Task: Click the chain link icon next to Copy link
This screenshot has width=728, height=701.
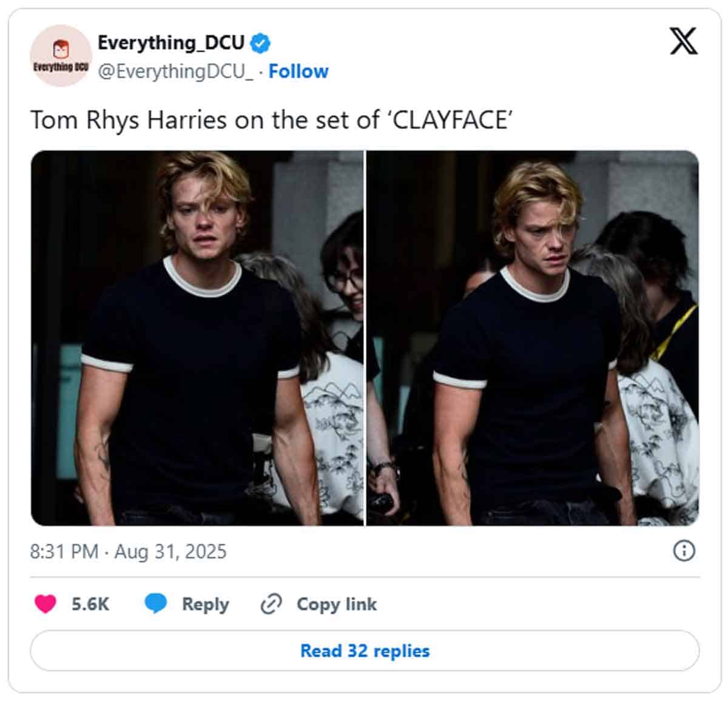Action: pyautogui.click(x=272, y=603)
